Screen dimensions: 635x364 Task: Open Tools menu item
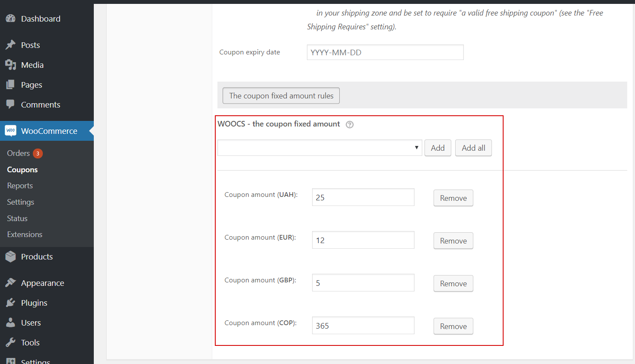(x=47, y=342)
